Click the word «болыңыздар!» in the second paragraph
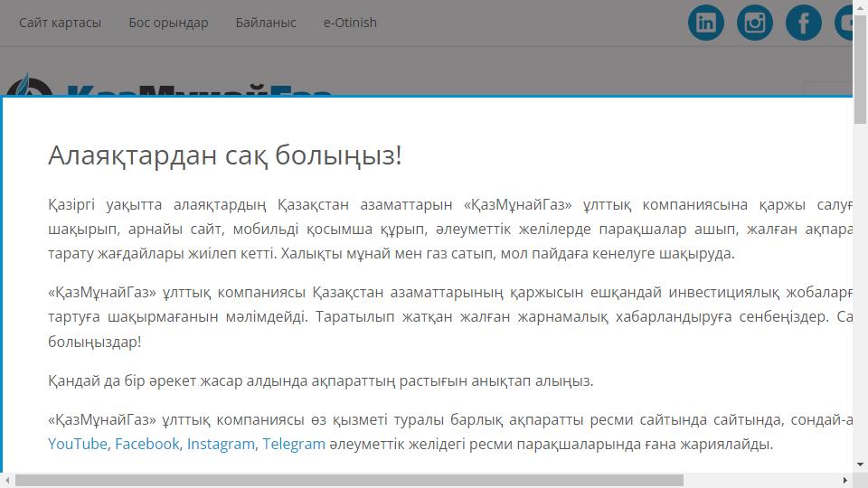 click(95, 342)
